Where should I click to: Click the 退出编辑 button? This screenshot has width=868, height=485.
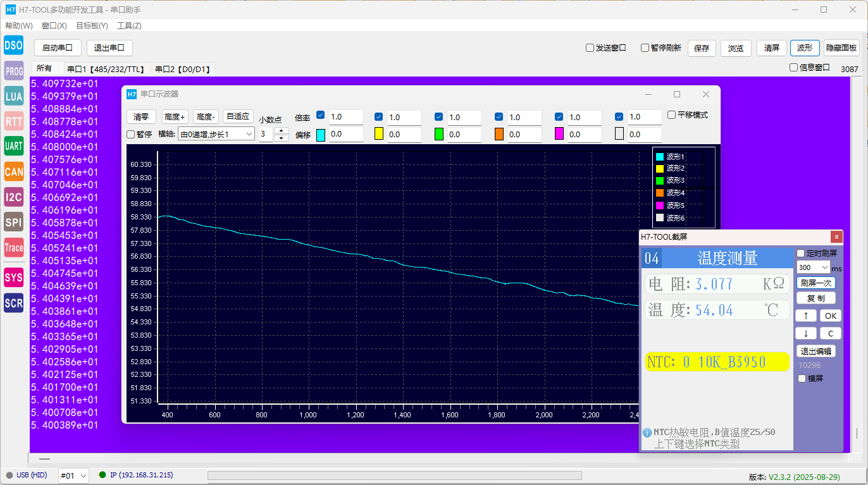pos(816,352)
